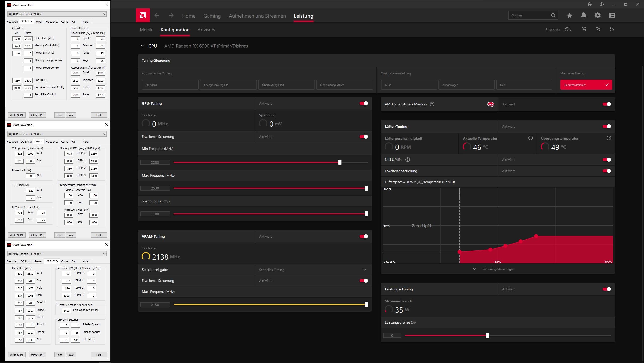644x363 pixels.
Task: Open Aufnehmen und Streamen tab
Action: pos(257,16)
